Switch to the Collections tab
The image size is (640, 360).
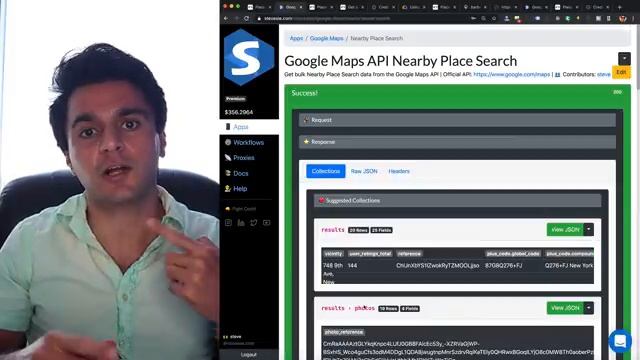tap(326, 171)
